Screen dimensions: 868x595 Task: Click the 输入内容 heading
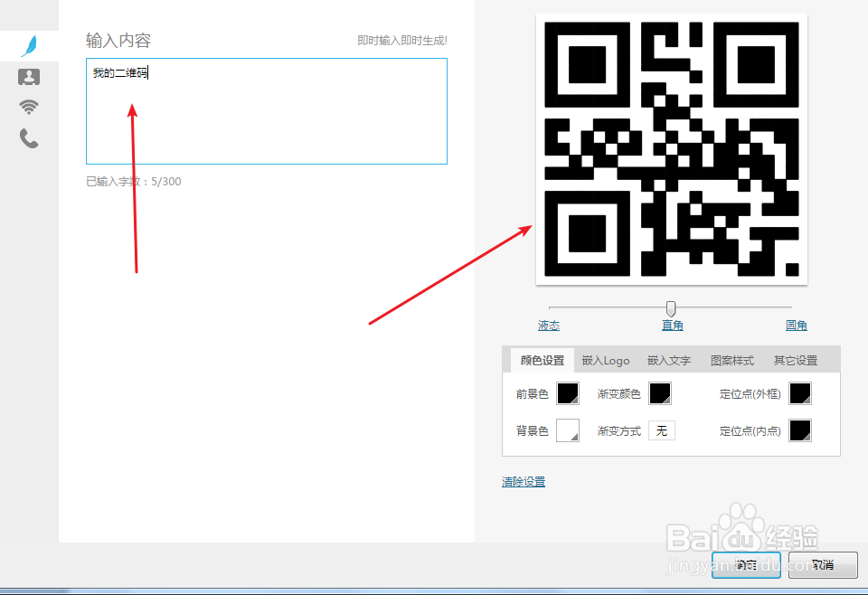point(118,41)
